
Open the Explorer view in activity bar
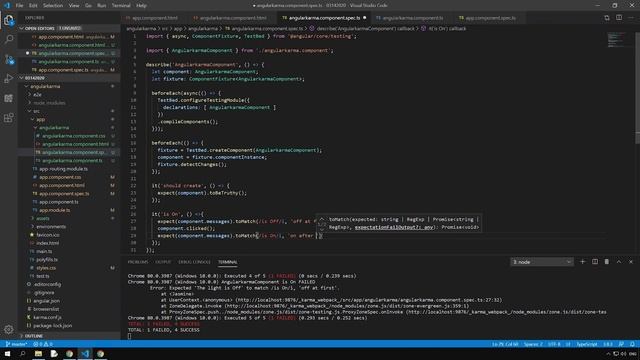point(9,20)
